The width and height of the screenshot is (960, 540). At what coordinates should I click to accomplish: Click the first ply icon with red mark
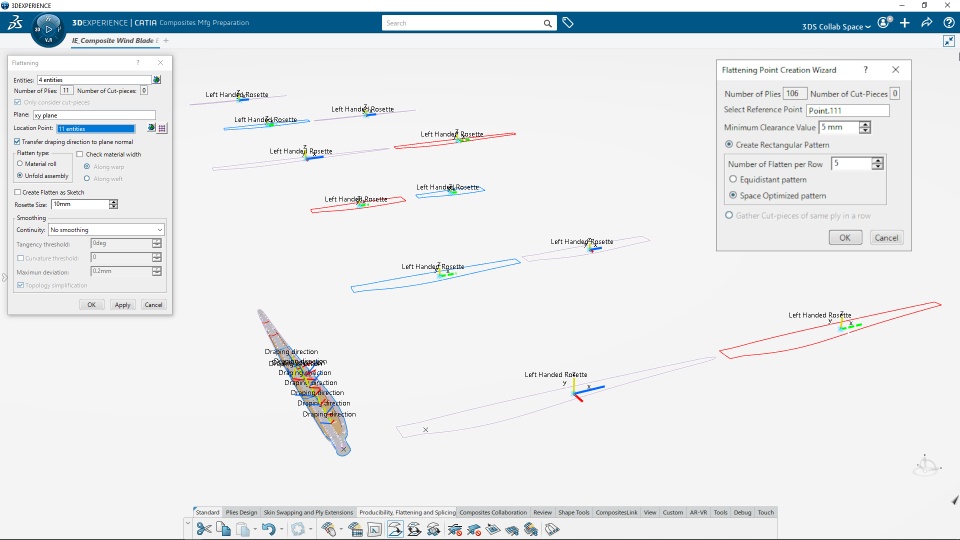tap(455, 529)
